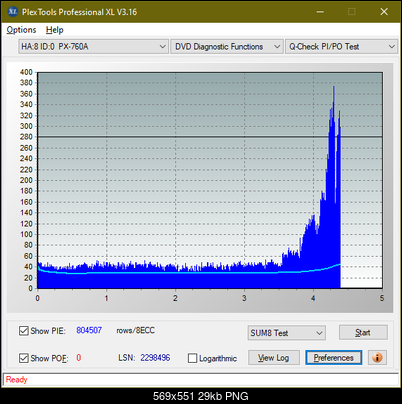Click the PlexTools XL app icon in title bar
Screen dimensions: 402x404
[x=13, y=12]
